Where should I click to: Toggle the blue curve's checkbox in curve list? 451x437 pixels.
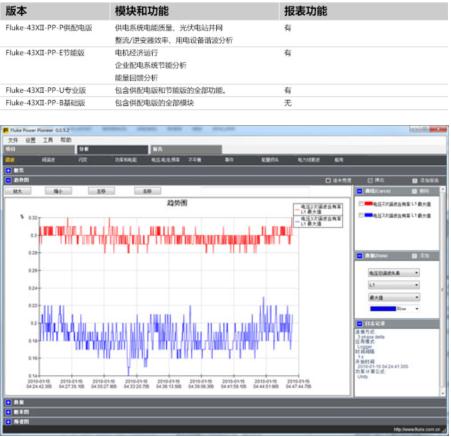(361, 215)
